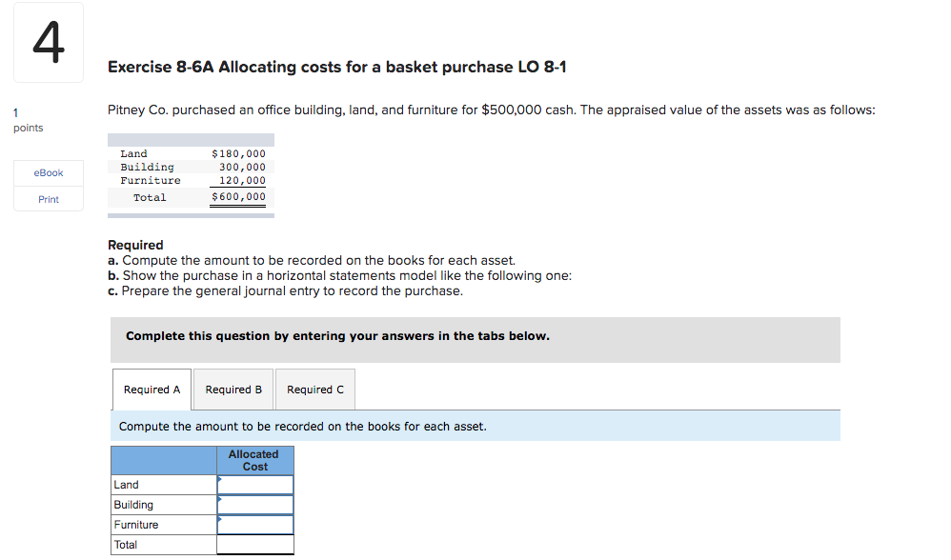Viewport: 951px width, 560px height.
Task: Select the Total allocated cost field
Action: pyautogui.click(x=255, y=545)
